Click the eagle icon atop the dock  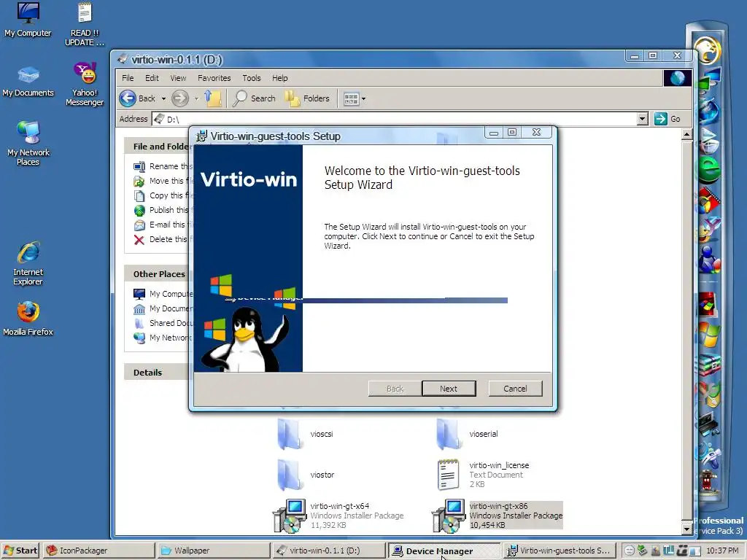[x=707, y=50]
